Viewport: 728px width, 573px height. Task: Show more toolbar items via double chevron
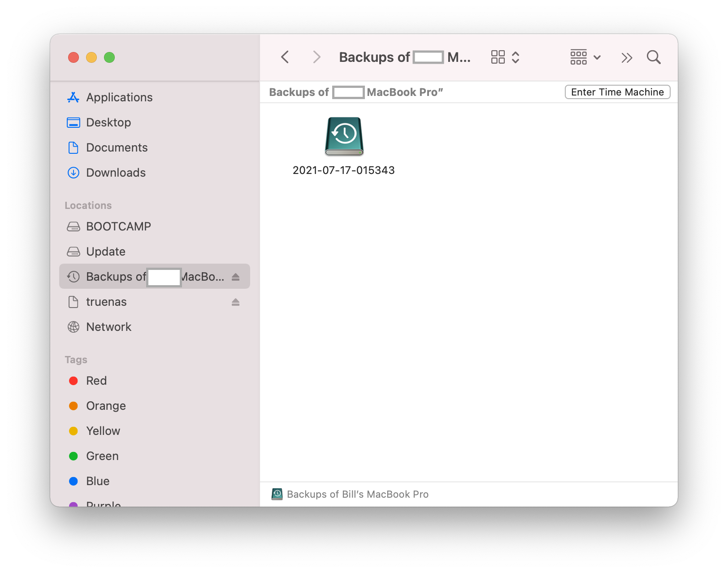(x=627, y=57)
